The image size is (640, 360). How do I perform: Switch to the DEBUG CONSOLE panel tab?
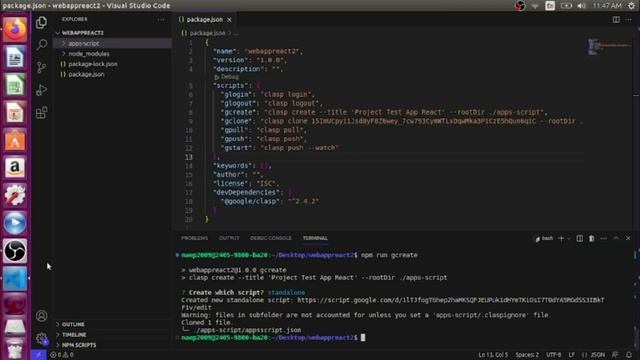point(271,238)
